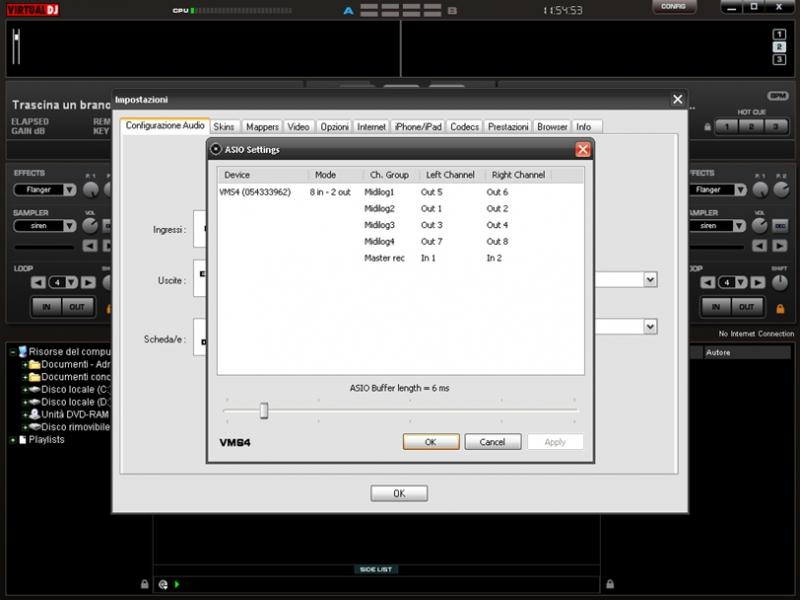The height and width of the screenshot is (600, 800).
Task: Open the left deck Flanger effects dropdown
Action: tap(70, 190)
